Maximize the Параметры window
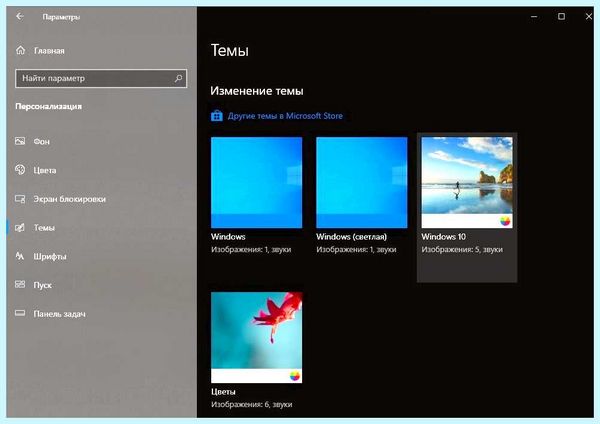The image size is (600, 424). tap(561, 16)
